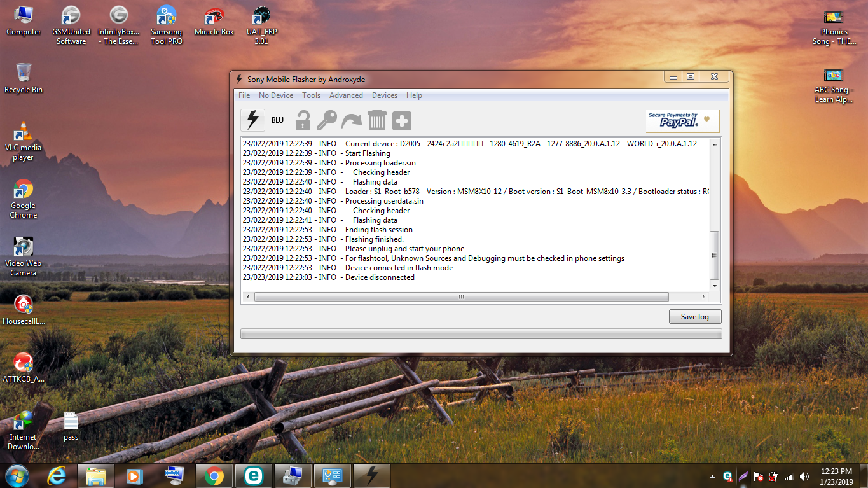The width and height of the screenshot is (868, 488).
Task: Open the Tools menu
Action: tap(312, 95)
